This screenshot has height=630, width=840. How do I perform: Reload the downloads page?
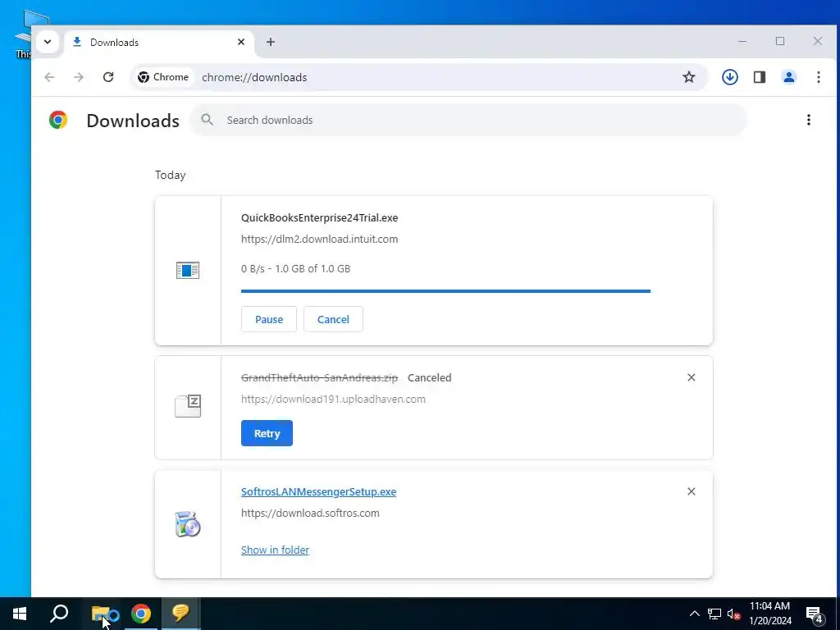[x=108, y=77]
